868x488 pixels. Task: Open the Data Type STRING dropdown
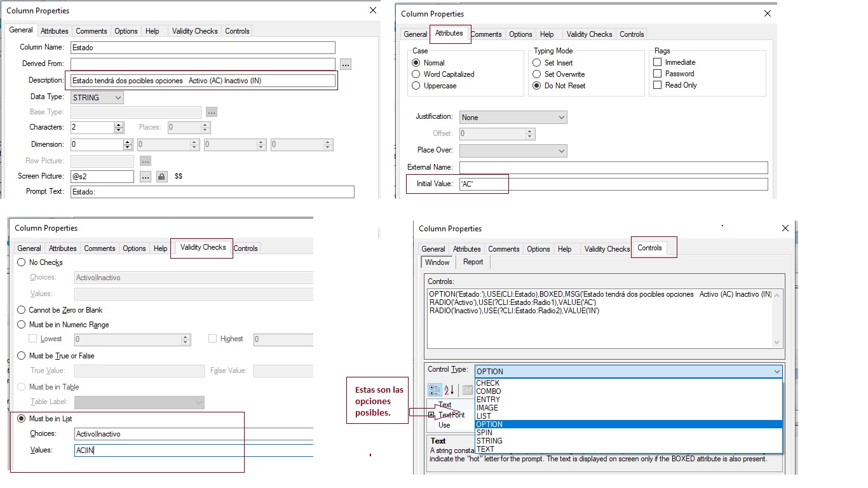pyautogui.click(x=97, y=98)
